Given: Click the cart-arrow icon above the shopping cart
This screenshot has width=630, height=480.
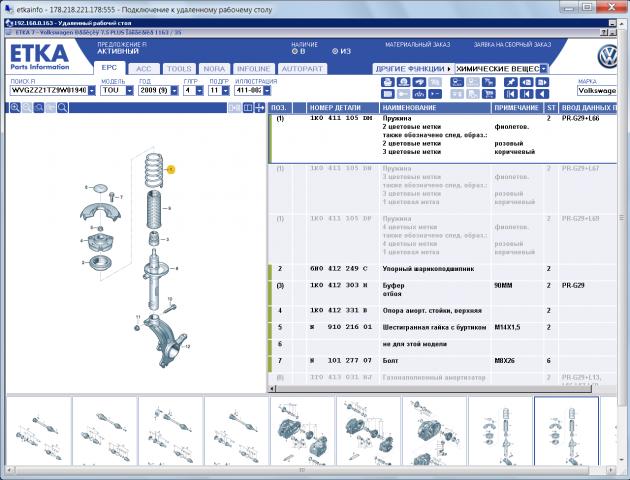Looking at the screenshot, I should point(489,82).
